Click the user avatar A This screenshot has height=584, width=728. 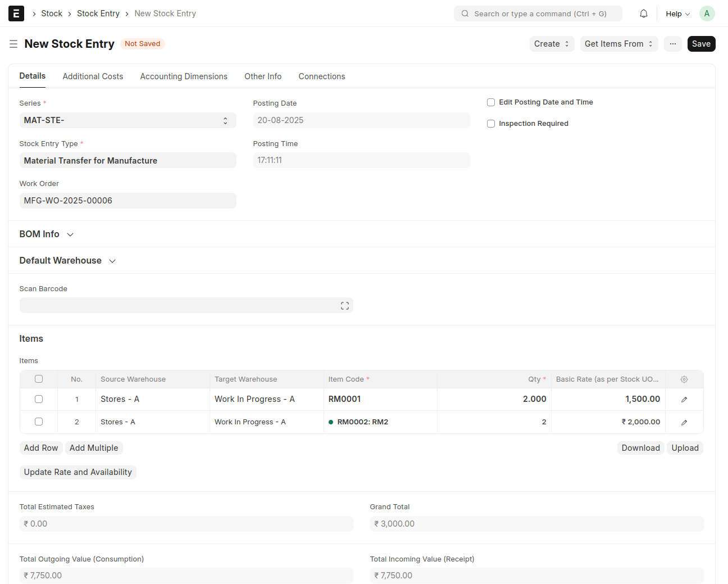coord(707,13)
